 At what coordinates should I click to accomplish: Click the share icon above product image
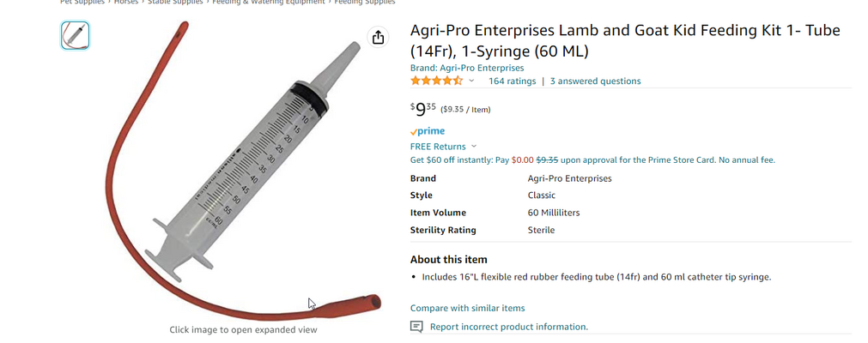(378, 37)
